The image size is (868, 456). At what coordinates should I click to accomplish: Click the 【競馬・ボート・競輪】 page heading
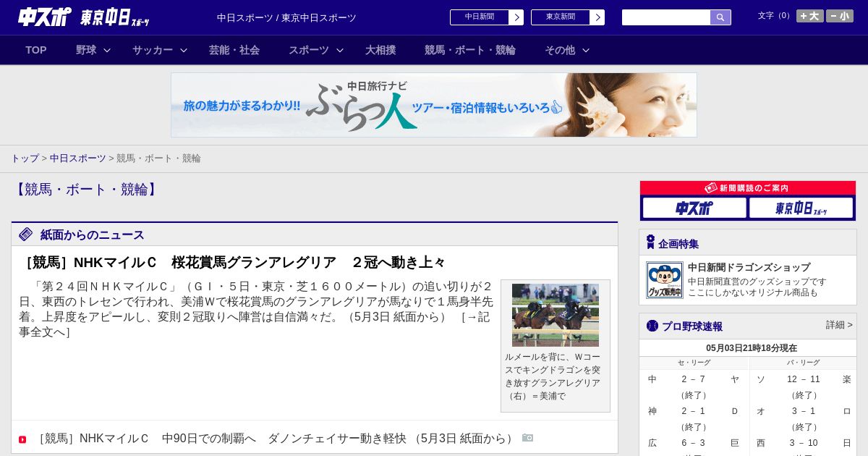click(86, 190)
